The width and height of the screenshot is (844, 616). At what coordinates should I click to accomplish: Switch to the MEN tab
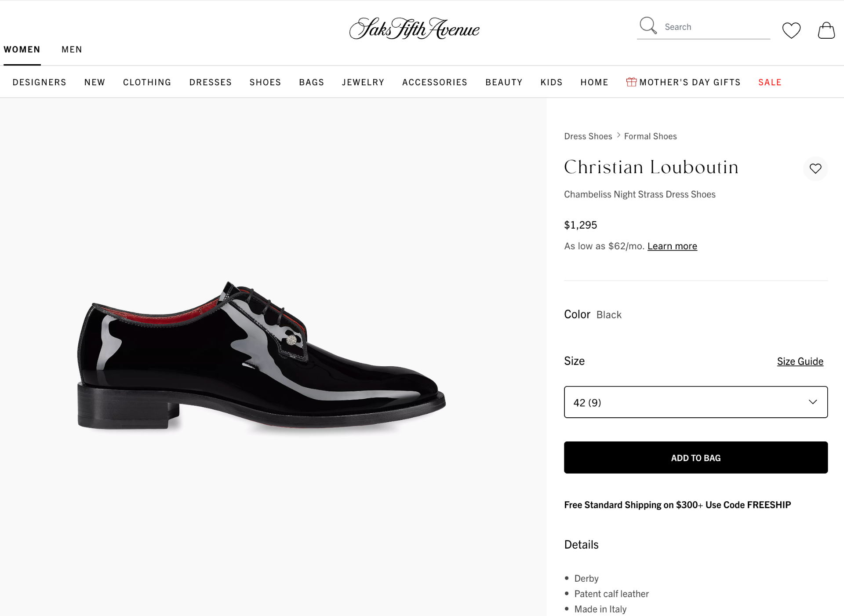tap(72, 49)
